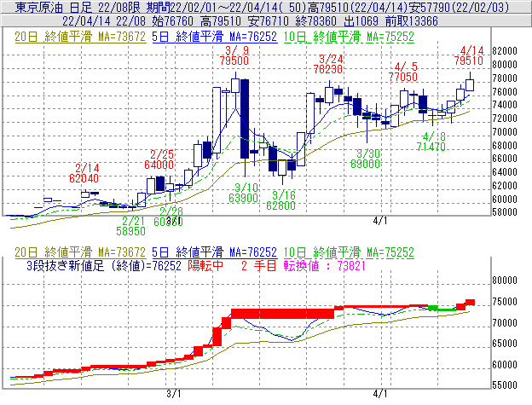
Task: Click the 3段抜き新値足 (終値)=76252 label
Action: [x=104, y=265]
